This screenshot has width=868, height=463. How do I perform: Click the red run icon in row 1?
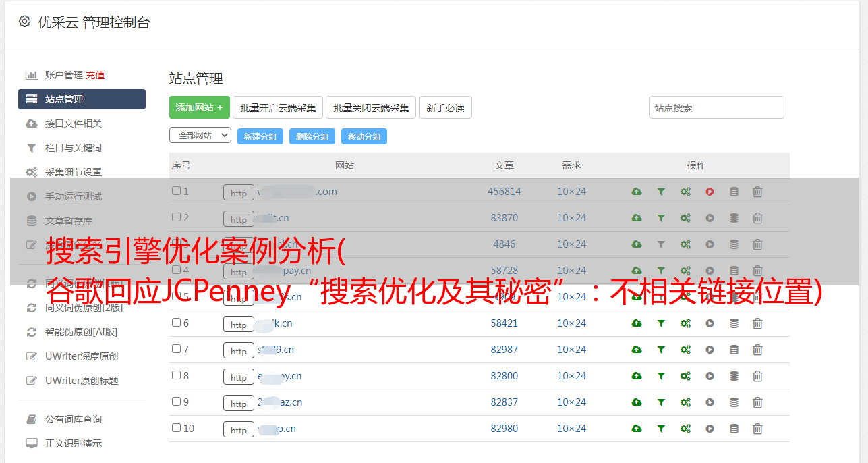tap(710, 192)
